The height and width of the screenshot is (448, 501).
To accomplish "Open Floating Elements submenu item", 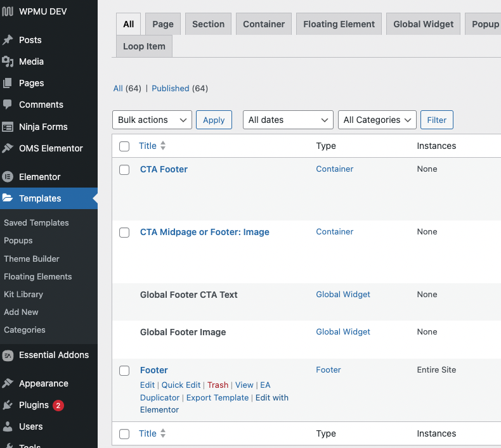I will point(37,276).
